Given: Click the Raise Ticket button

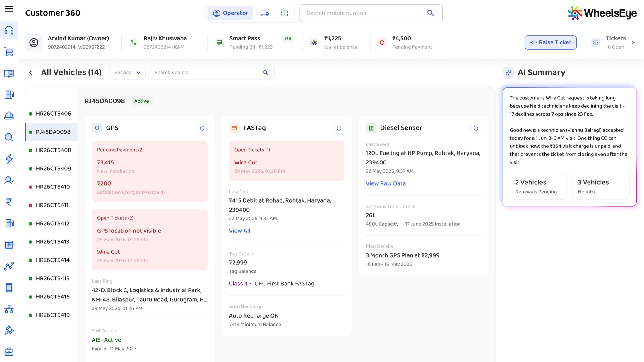Looking at the screenshot, I should click(550, 42).
